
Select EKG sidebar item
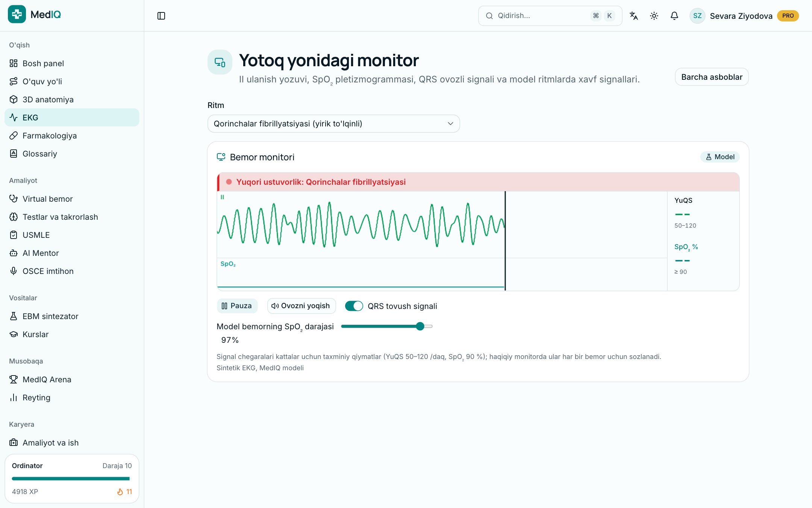(x=72, y=117)
